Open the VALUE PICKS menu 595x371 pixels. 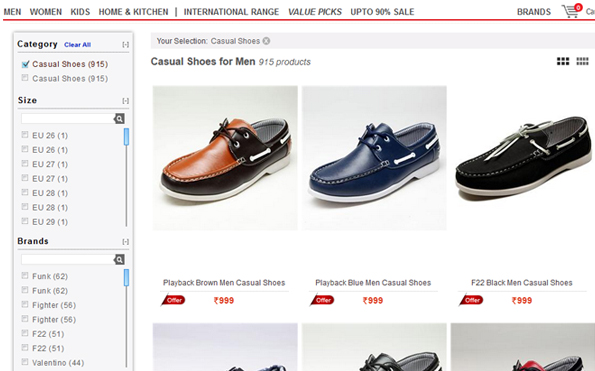click(x=315, y=12)
